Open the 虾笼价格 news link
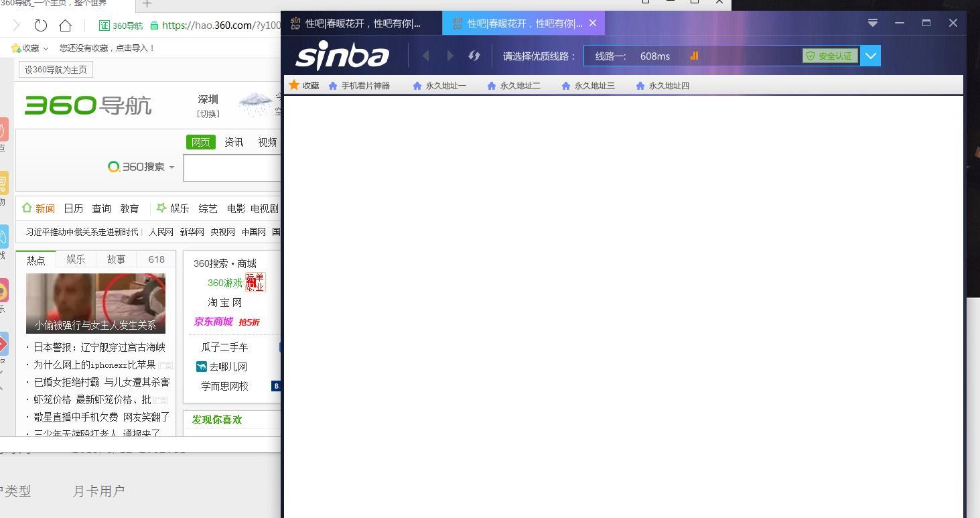 (92, 399)
